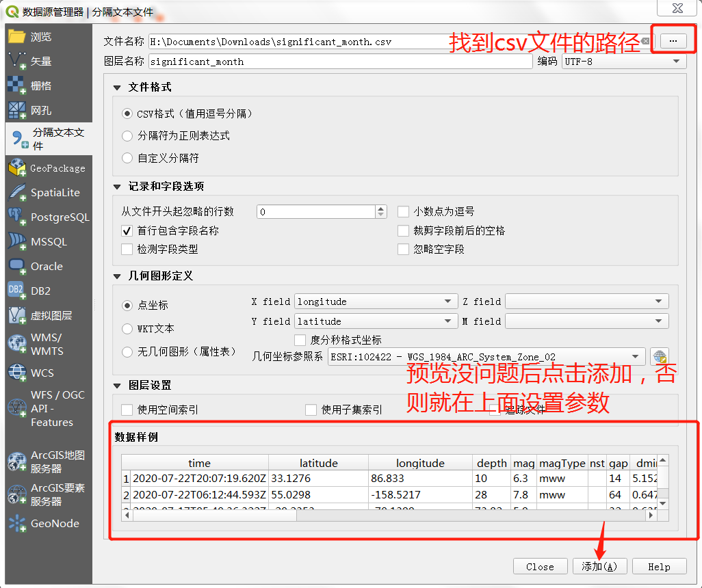
Task: Click the SpatiaLite feather icon
Action: pyautogui.click(x=17, y=193)
